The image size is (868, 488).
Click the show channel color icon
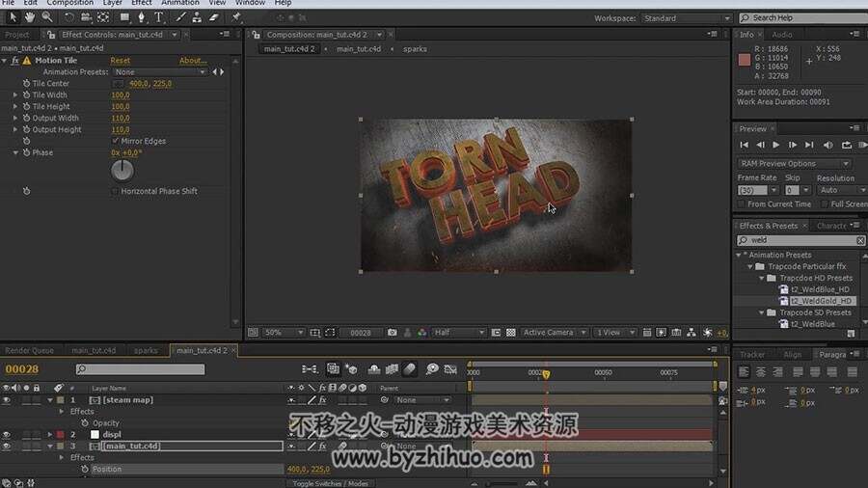click(x=421, y=333)
